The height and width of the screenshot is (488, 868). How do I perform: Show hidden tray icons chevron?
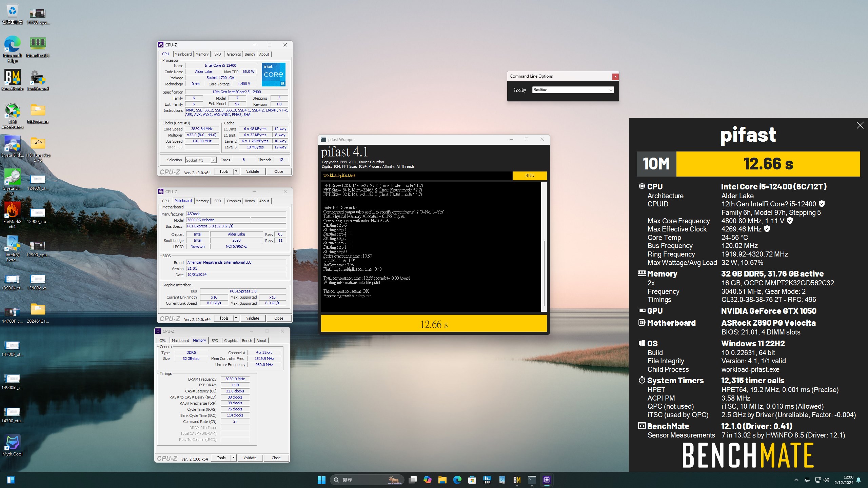click(796, 480)
